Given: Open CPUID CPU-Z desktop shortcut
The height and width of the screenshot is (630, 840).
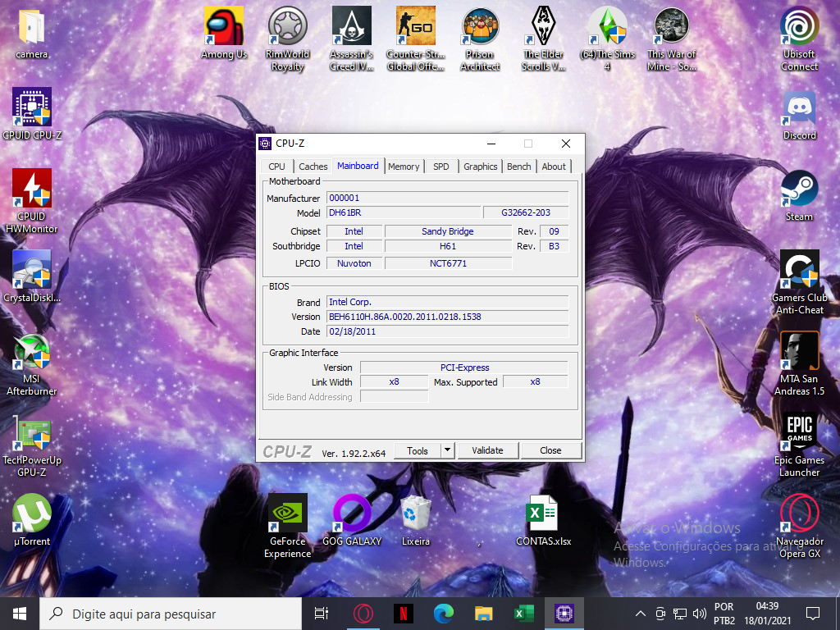Looking at the screenshot, I should tap(32, 115).
